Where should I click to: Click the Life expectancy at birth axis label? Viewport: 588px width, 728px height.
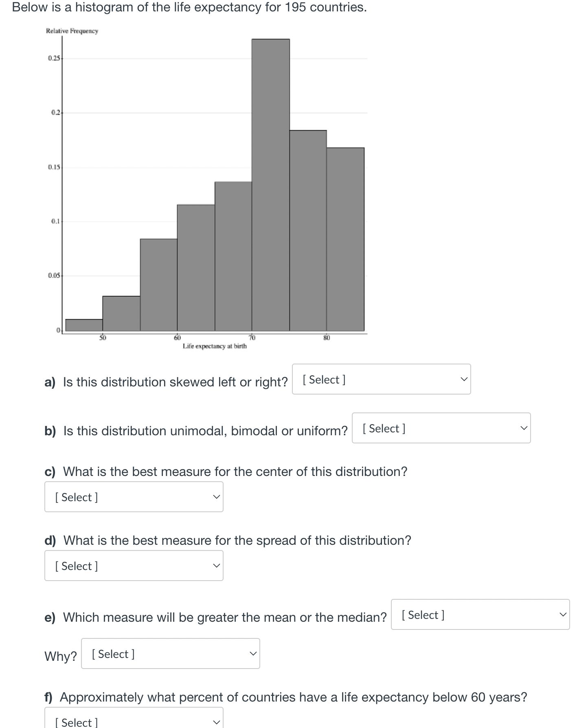(215, 346)
